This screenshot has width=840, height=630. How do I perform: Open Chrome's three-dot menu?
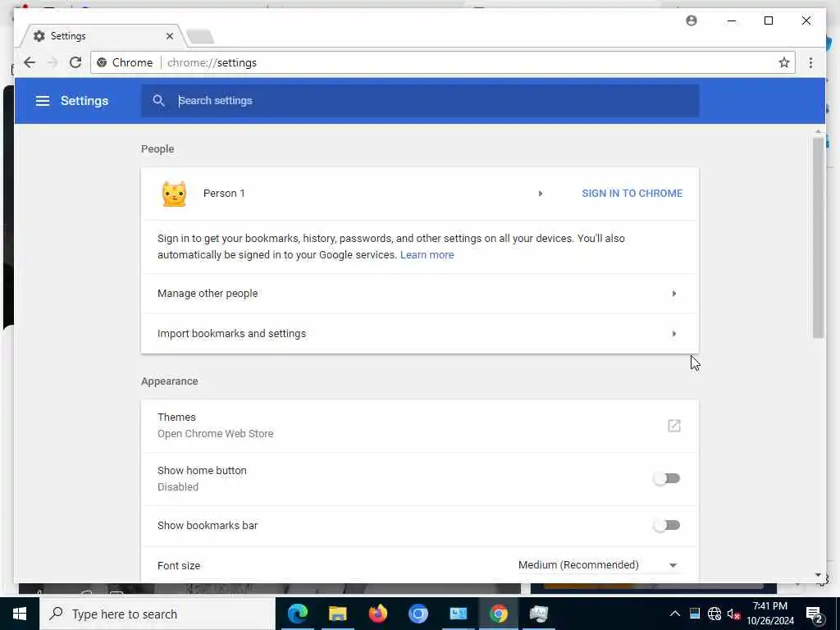(810, 62)
